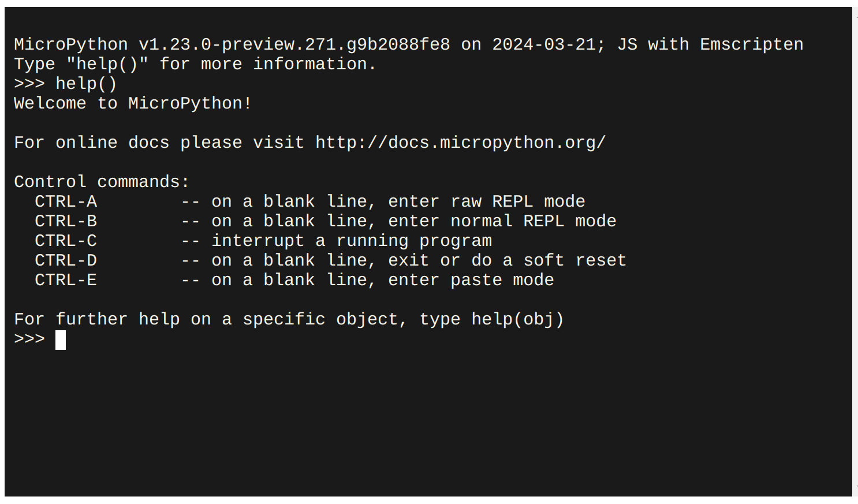Click the CTRL-C control command label
This screenshot has height=504, width=858.
point(66,241)
